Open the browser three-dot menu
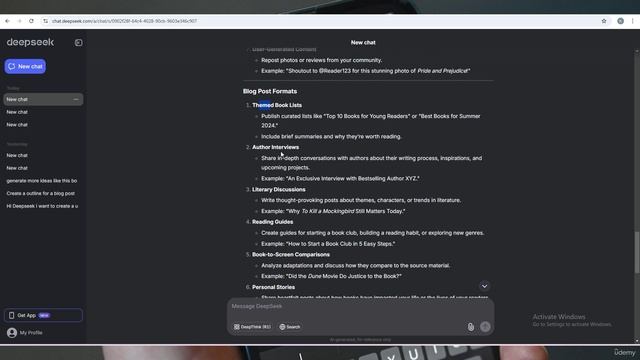640x360 pixels. tap(633, 21)
